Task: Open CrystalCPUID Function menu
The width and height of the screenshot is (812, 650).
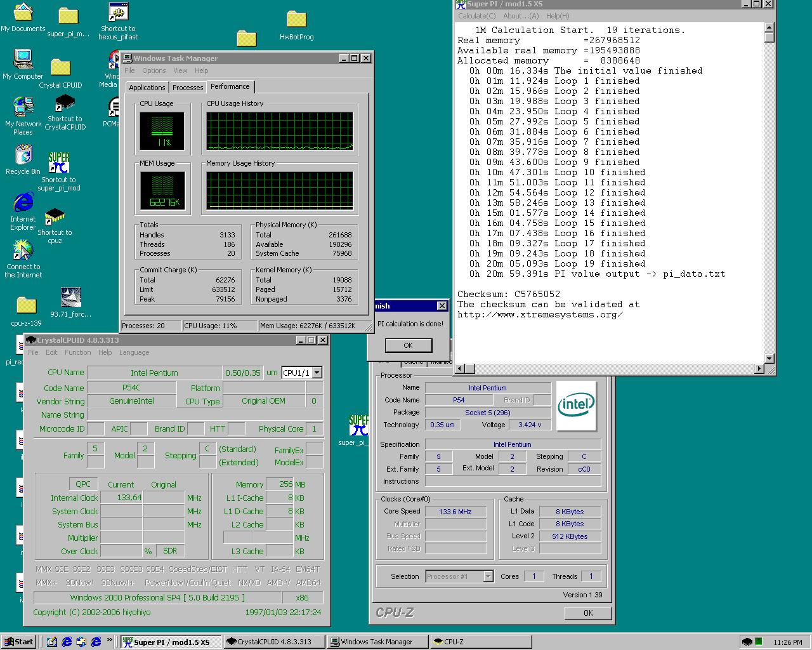Action: (77, 352)
